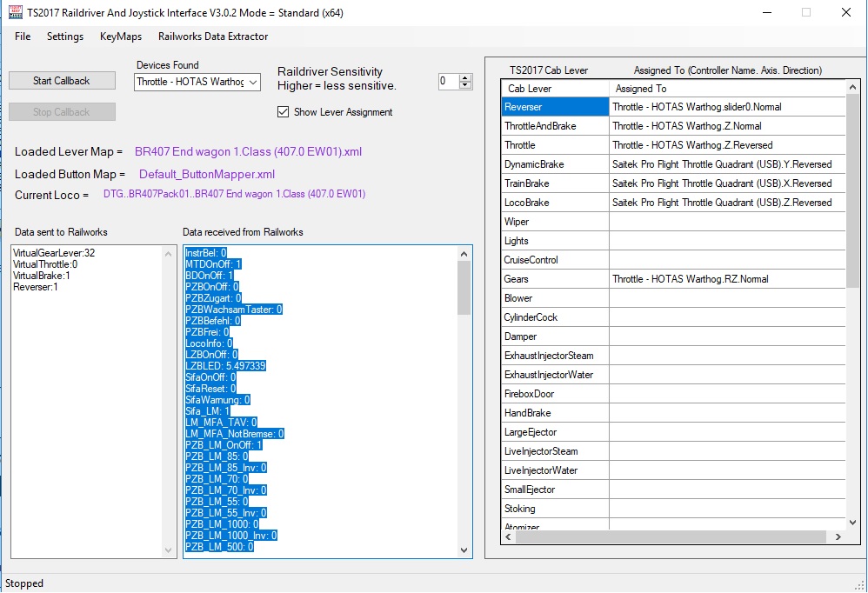Screen dimensions: 868x593
Task: Click the Assigned To column header
Action: 727,89
